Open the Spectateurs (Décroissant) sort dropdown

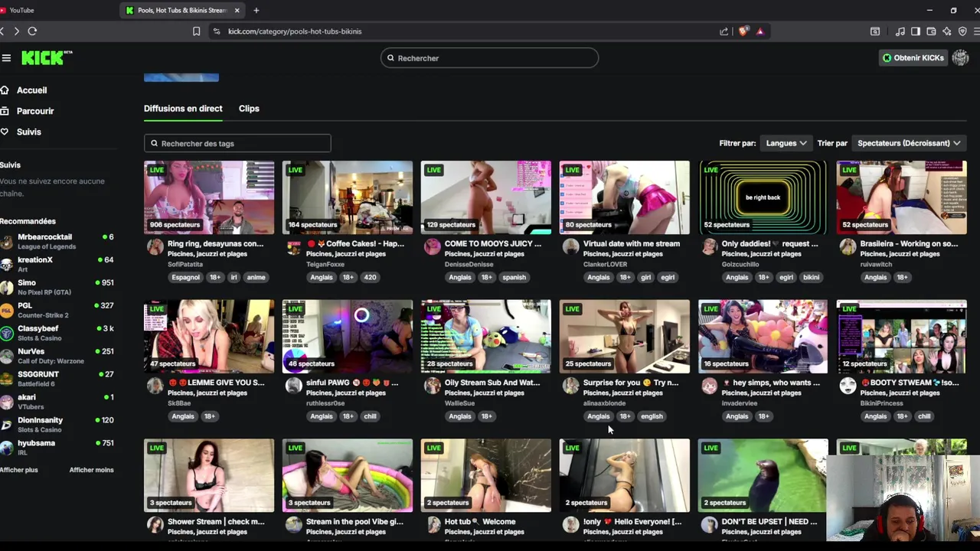click(x=909, y=143)
